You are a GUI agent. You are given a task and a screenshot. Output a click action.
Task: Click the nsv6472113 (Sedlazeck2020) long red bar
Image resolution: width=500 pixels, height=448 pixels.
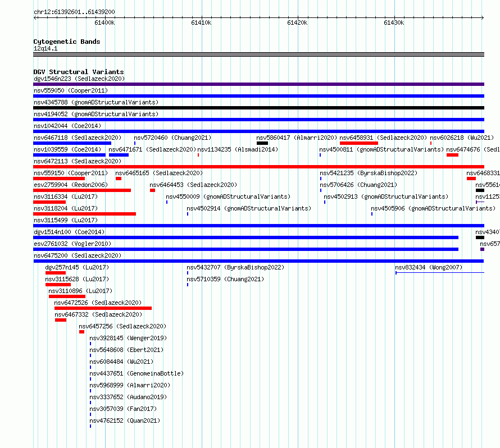[x=258, y=167]
